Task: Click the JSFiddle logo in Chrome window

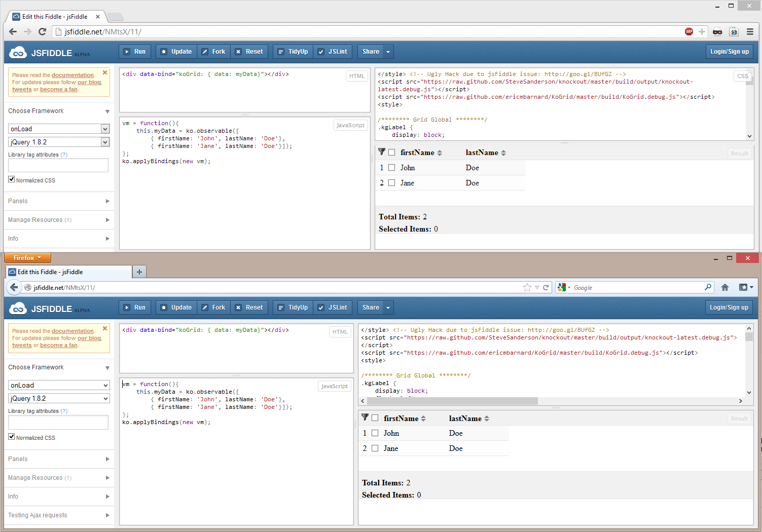Action: pyautogui.click(x=49, y=53)
